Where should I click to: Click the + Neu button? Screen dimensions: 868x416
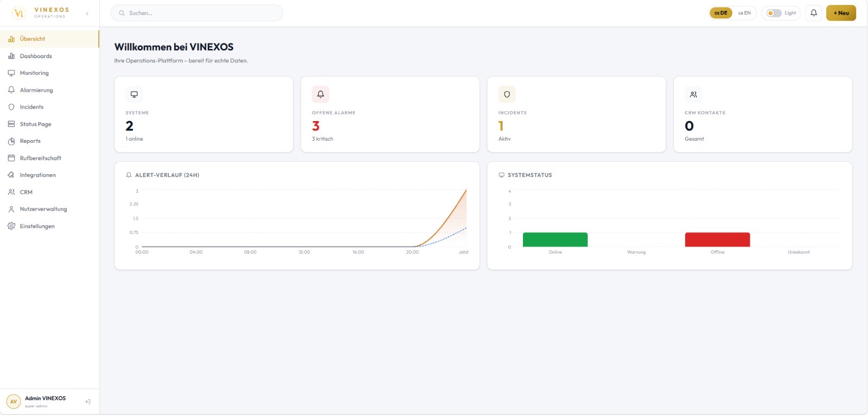click(x=841, y=13)
